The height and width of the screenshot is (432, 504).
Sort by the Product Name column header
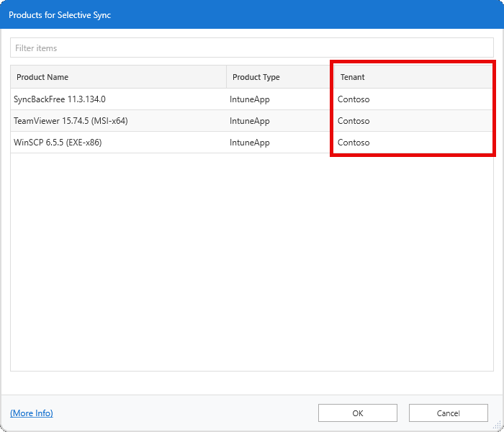118,77
